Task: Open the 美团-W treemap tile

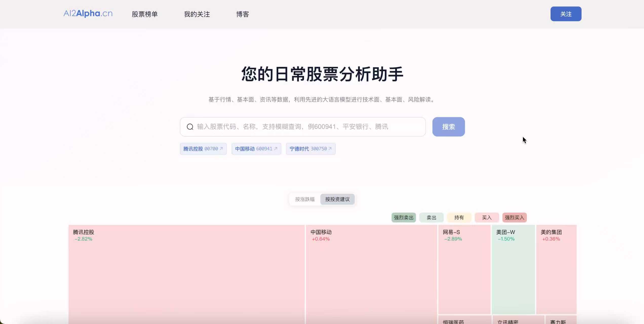Action: click(x=513, y=270)
